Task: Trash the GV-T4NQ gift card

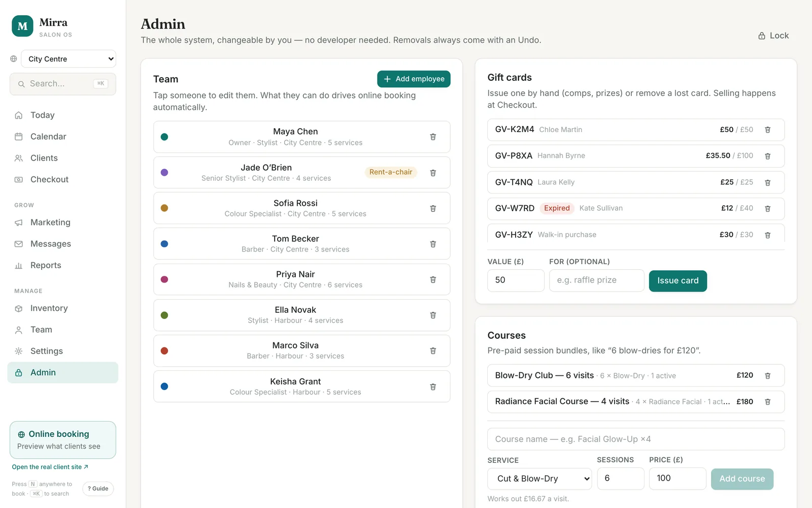Action: (x=768, y=182)
